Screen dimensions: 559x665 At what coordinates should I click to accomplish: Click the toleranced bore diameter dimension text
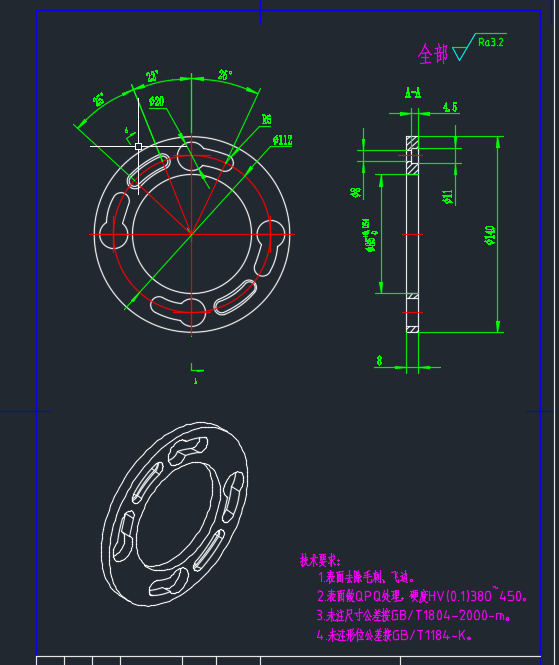[x=370, y=236]
